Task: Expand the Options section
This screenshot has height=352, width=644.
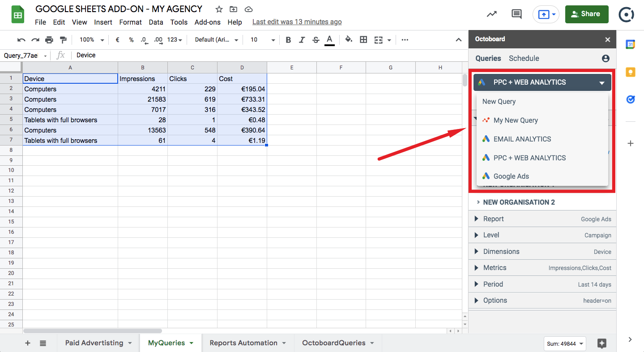Action: click(x=542, y=300)
